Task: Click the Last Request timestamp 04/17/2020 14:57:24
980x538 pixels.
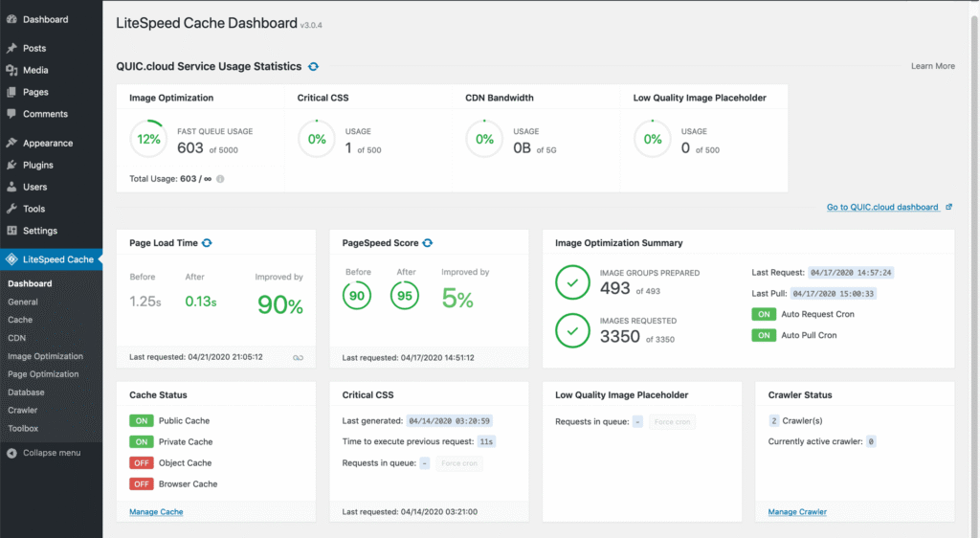Action: pyautogui.click(x=851, y=273)
